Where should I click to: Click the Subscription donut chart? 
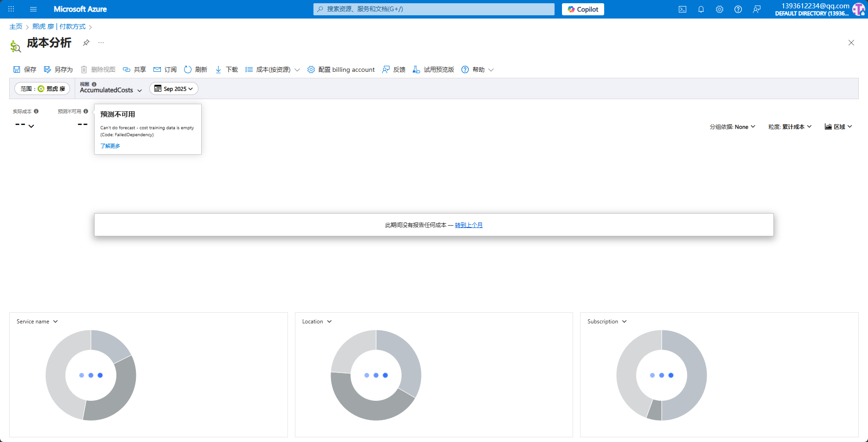point(662,375)
